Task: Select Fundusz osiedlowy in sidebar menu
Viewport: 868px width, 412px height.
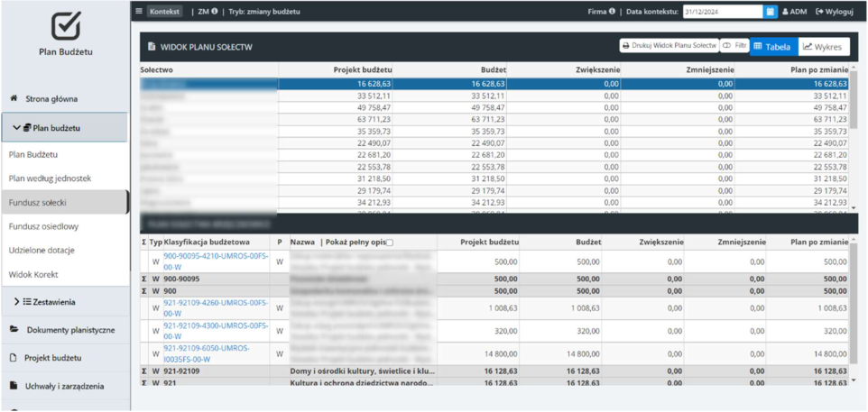Action: [42, 226]
